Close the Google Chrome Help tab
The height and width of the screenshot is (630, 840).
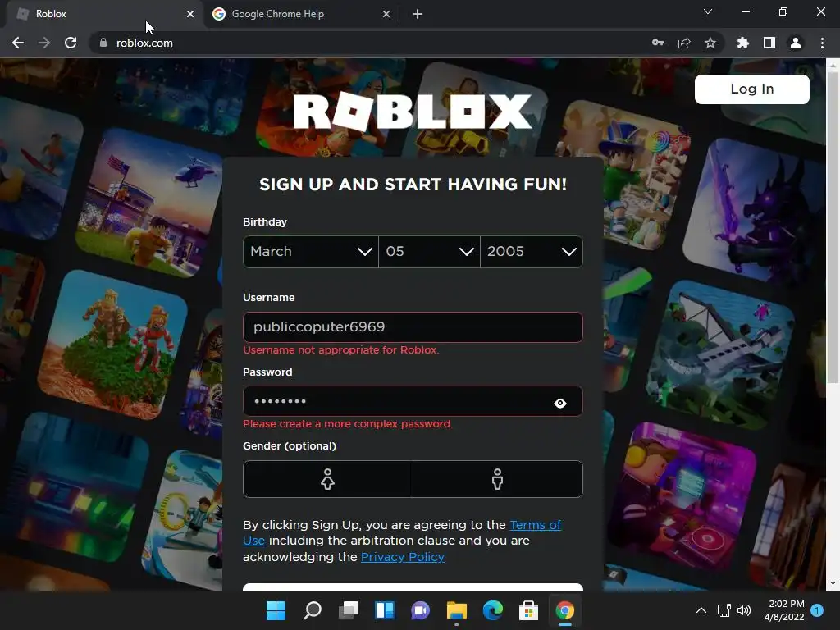coord(386,14)
